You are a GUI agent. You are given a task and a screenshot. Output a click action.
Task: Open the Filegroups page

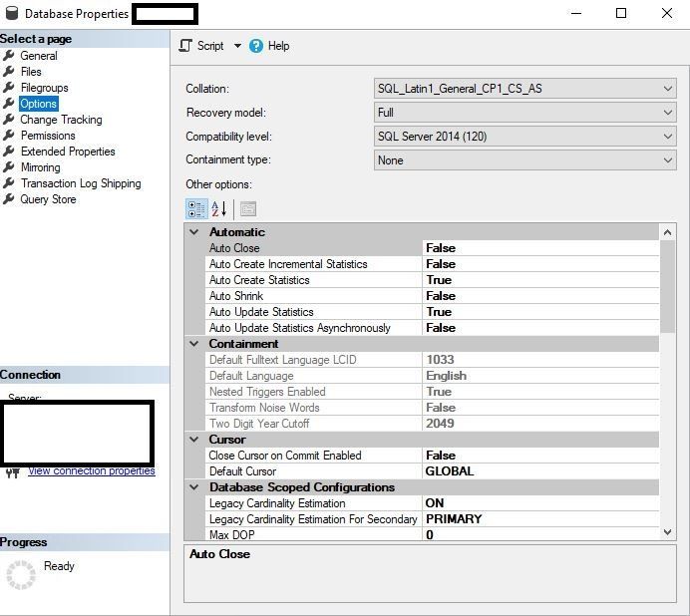(45, 88)
